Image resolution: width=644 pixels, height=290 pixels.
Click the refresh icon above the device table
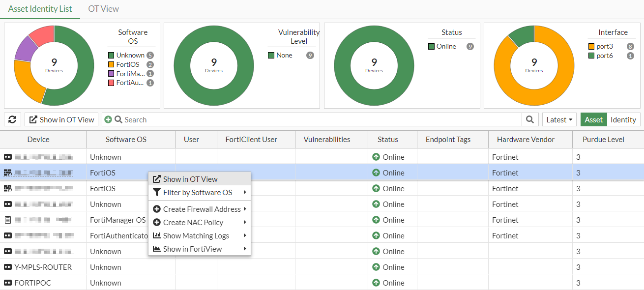(x=12, y=119)
